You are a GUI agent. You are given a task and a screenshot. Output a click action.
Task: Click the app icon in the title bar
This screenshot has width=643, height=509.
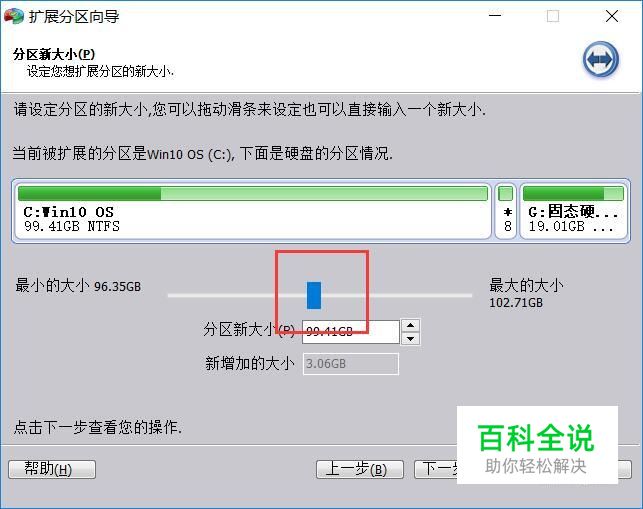point(14,16)
